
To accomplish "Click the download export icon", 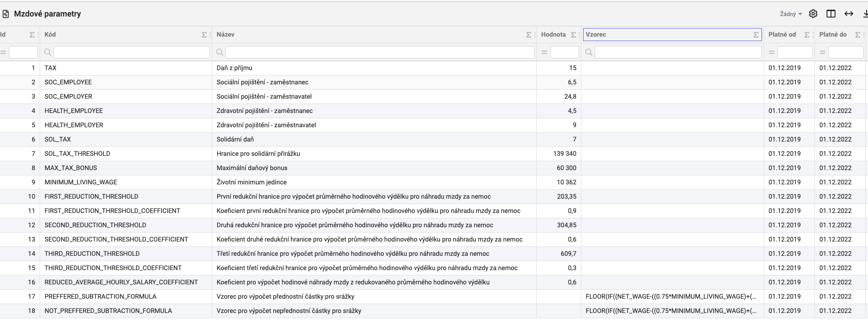I will [x=865, y=14].
